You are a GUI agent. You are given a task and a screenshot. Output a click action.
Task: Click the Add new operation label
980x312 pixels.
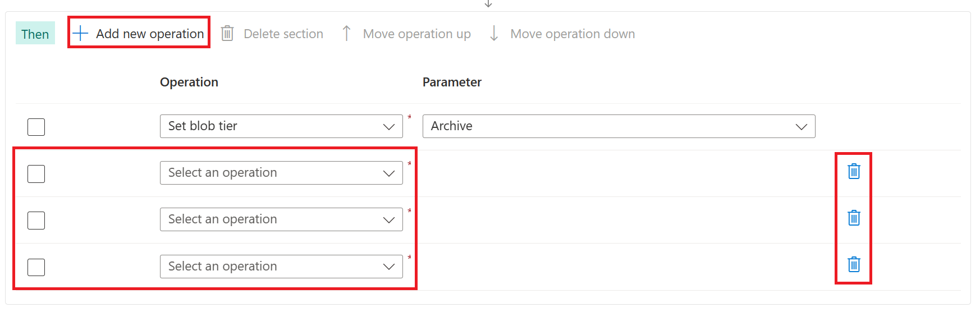point(150,34)
